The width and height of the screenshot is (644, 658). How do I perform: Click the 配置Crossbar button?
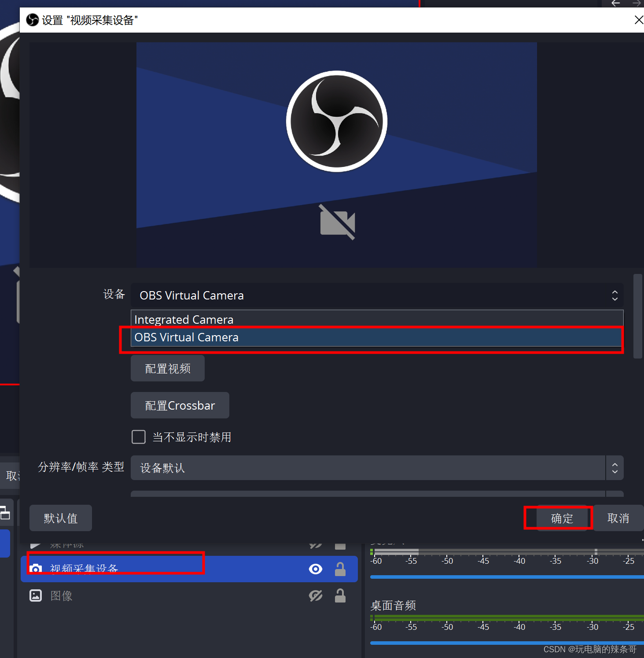[x=180, y=405]
